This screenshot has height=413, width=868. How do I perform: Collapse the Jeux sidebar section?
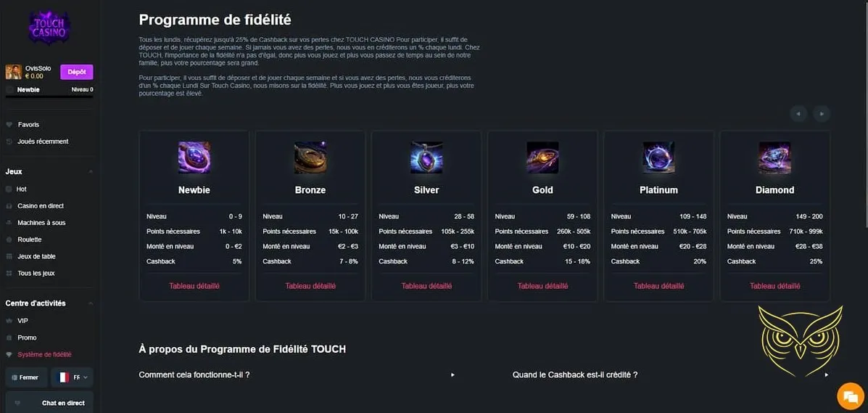click(x=90, y=172)
